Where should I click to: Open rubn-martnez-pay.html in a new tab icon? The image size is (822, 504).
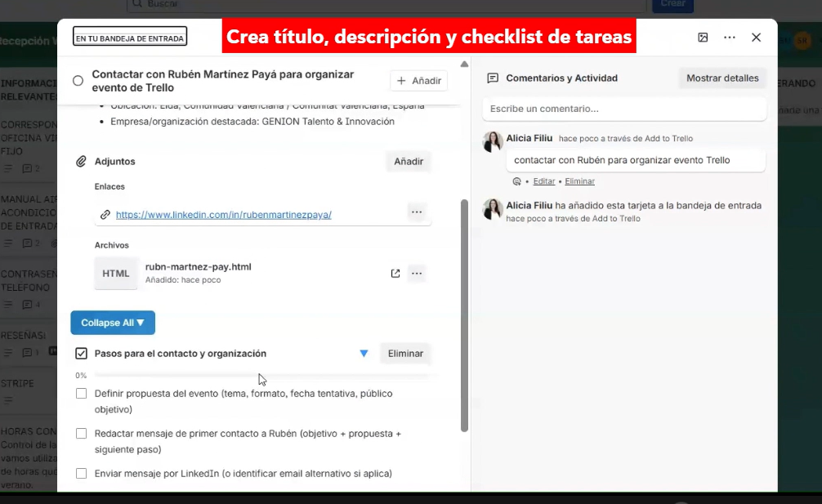[395, 274]
